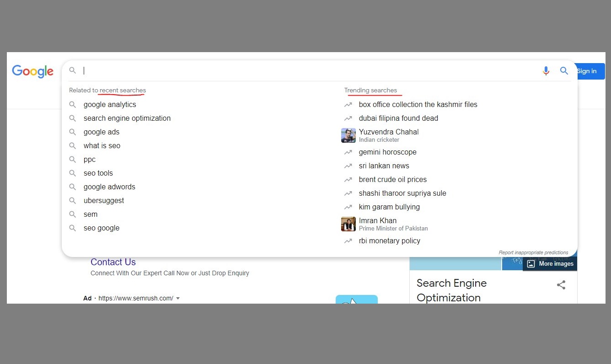Select suggestion 'seo google'

102,228
